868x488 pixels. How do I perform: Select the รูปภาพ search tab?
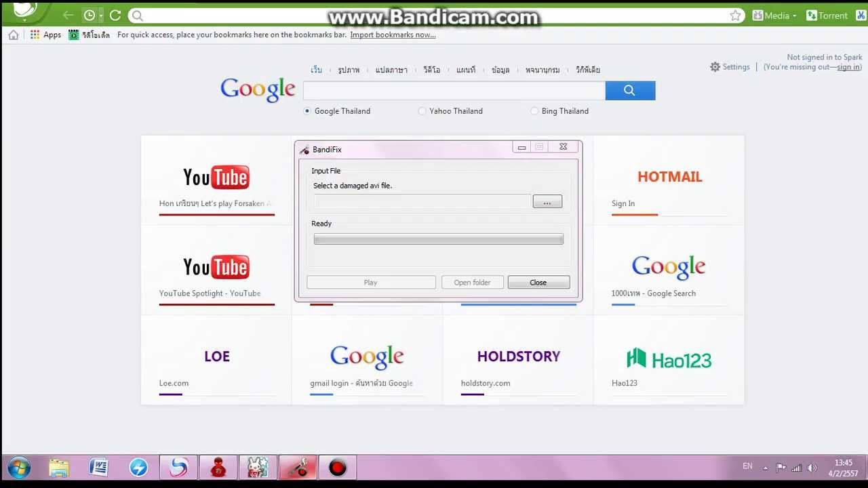(x=349, y=70)
